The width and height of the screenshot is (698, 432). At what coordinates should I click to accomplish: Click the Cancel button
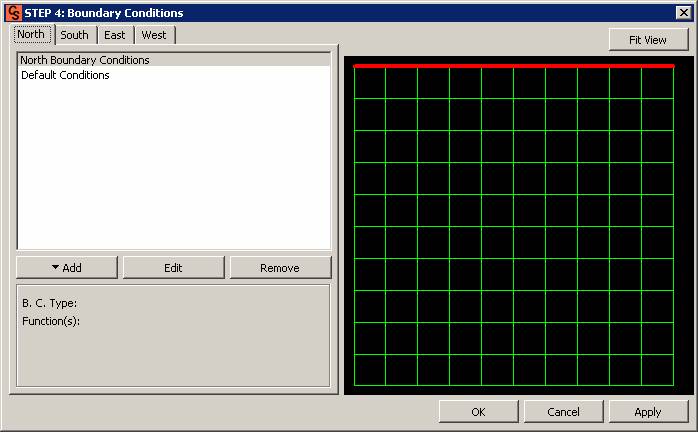click(564, 412)
